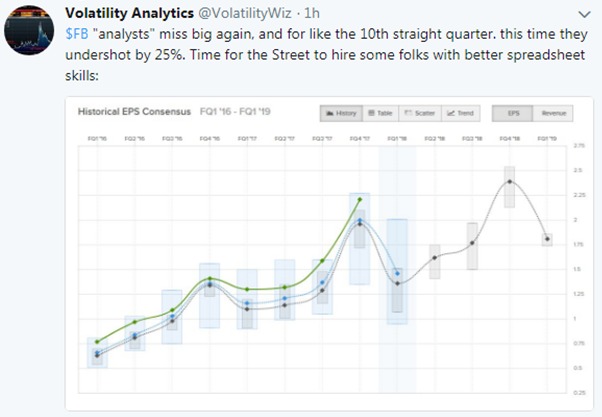Viewport: 602px width, 417px height.
Task: Click the blue data point in FQ1 '18 column
Action: coord(398,273)
